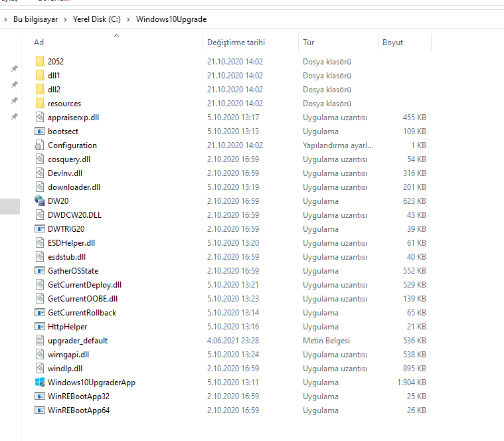Open chevron dropdown after Yerel Disk (C:)
Image resolution: width=504 pixels, height=441 pixels.
click(128, 19)
